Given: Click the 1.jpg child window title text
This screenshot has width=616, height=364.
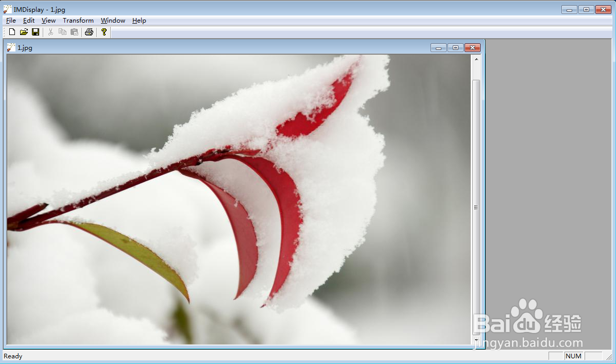Looking at the screenshot, I should point(25,48).
